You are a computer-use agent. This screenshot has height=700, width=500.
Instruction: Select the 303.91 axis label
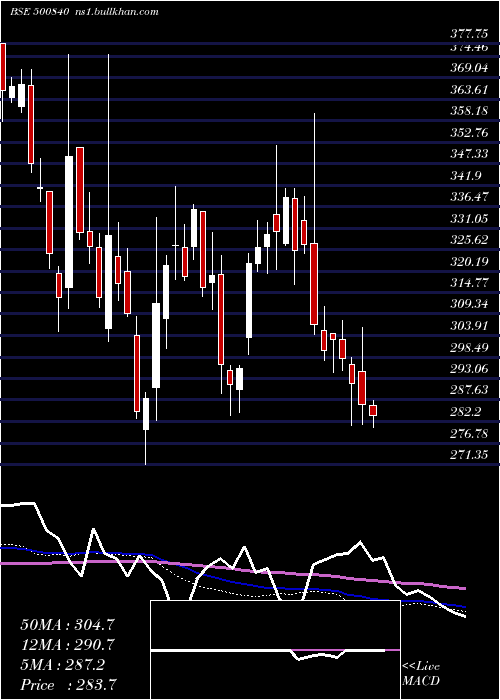point(468,326)
